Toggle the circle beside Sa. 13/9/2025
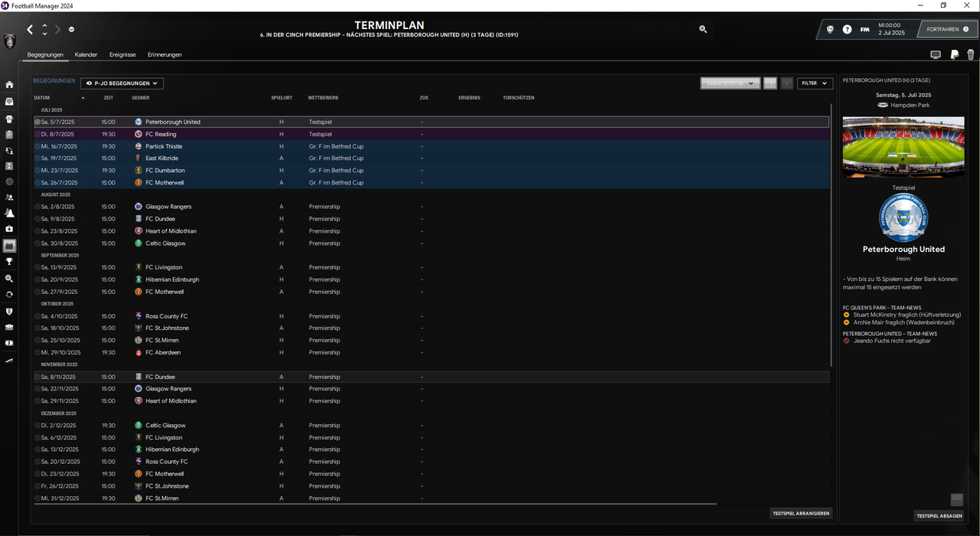 [38, 267]
